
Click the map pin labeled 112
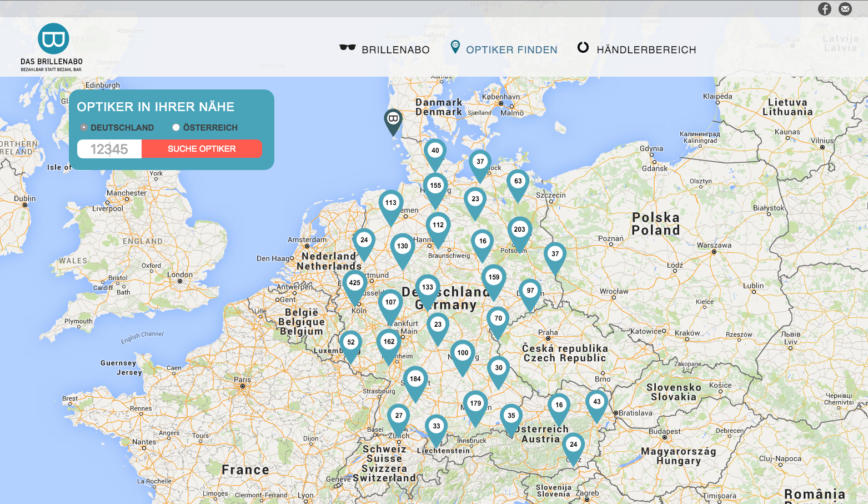[x=438, y=230]
